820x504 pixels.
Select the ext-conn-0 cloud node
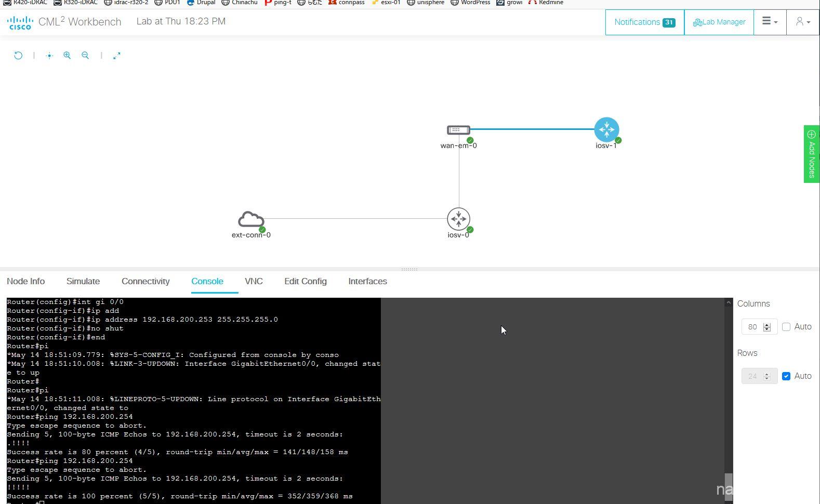tap(251, 219)
